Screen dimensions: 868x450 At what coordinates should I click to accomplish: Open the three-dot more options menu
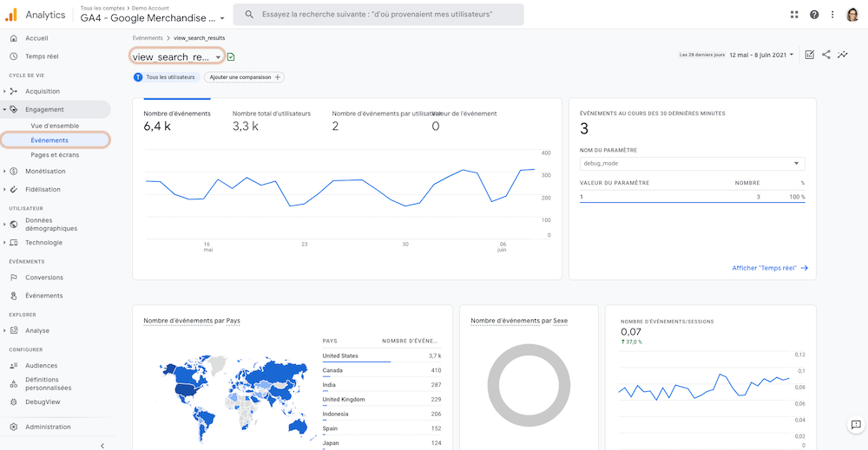point(832,15)
